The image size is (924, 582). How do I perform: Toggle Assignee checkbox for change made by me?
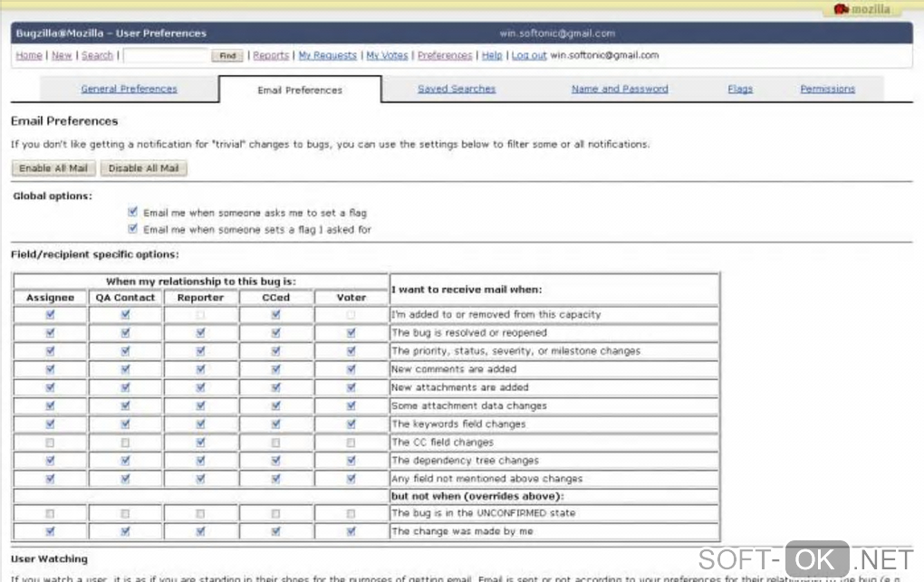coord(50,531)
